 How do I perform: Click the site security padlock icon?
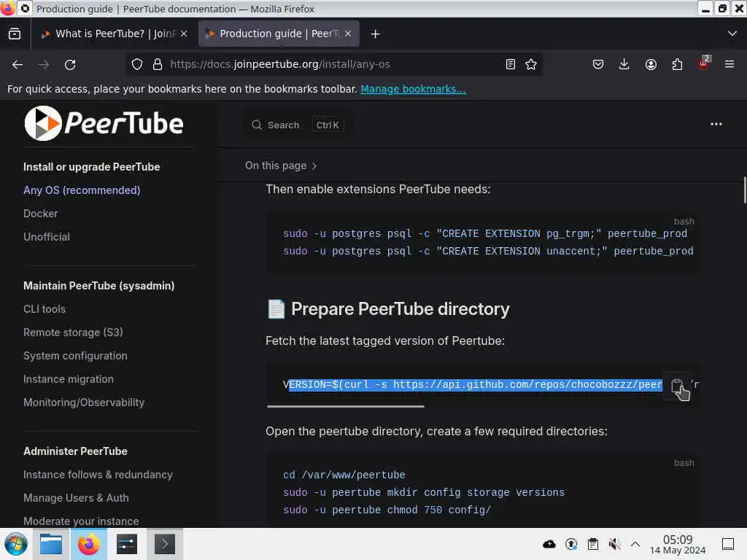(158, 64)
